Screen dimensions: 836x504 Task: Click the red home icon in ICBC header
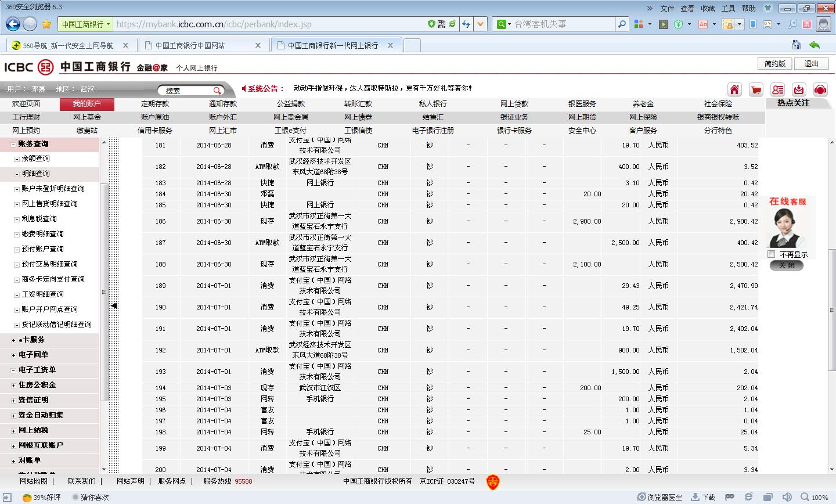point(734,89)
